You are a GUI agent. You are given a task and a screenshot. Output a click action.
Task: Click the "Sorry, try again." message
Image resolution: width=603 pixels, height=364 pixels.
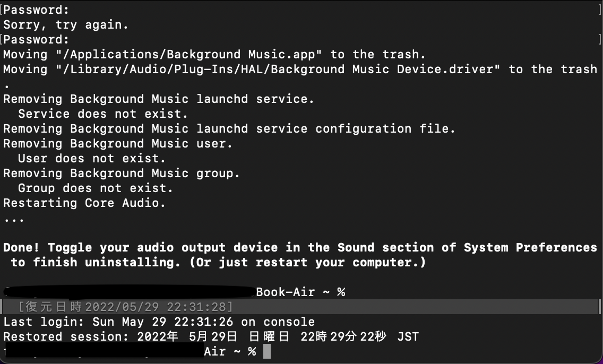coord(66,24)
